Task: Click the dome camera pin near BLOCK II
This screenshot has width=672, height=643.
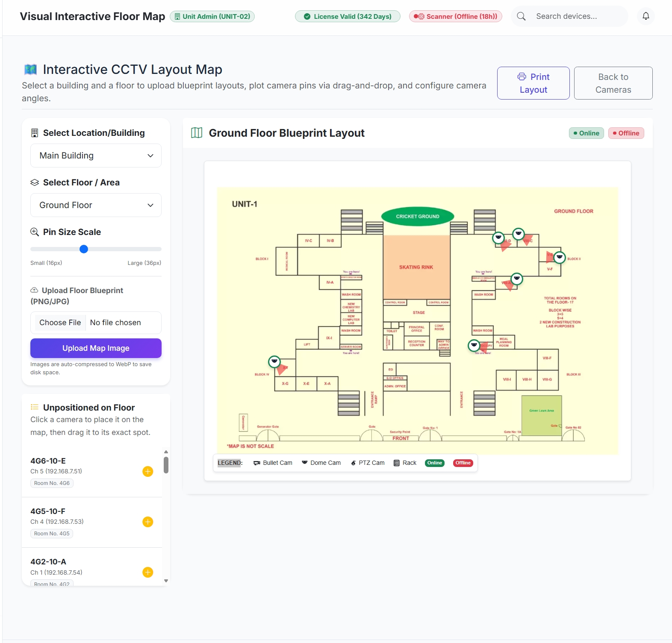Action: coord(560,257)
